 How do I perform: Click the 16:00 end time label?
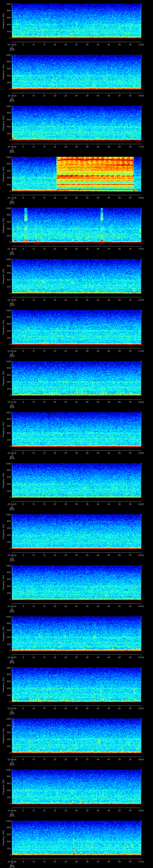141,96
